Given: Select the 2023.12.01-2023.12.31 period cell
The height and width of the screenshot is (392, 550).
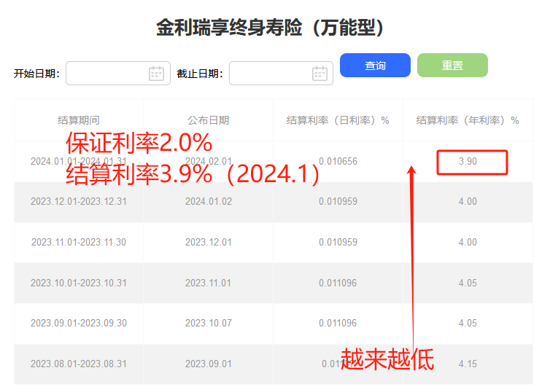Looking at the screenshot, I should click(x=79, y=202).
